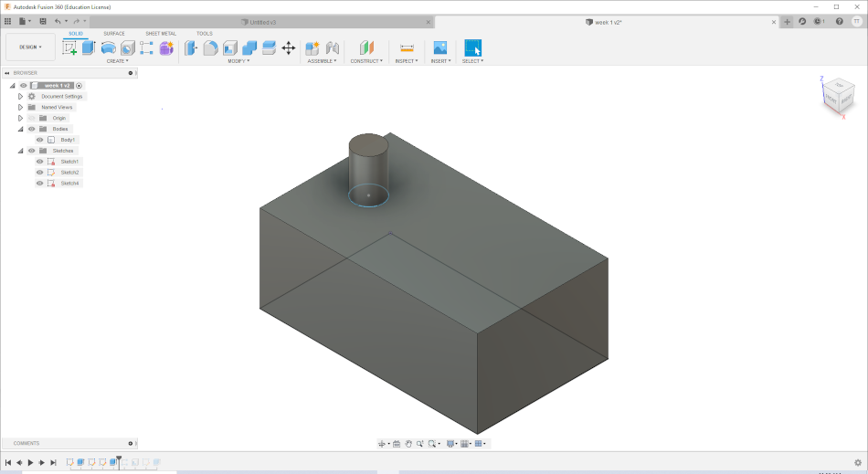Open the data panel grid icon
The width and height of the screenshot is (868, 474).
(x=7, y=22)
